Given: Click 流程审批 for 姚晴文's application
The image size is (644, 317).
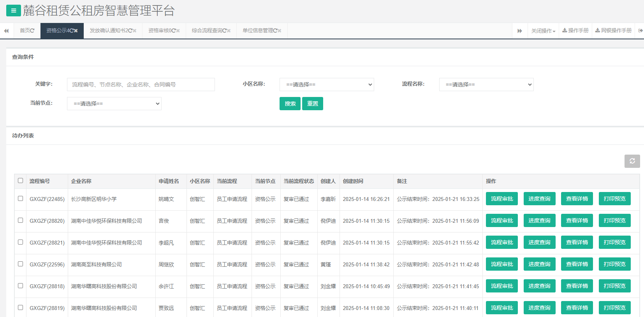Looking at the screenshot, I should (501, 199).
